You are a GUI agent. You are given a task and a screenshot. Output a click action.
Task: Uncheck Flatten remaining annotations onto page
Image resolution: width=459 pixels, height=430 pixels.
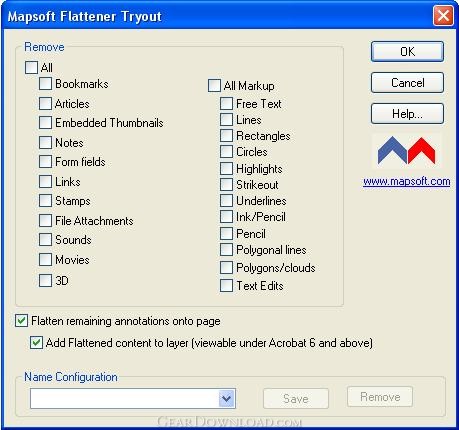click(x=21, y=321)
